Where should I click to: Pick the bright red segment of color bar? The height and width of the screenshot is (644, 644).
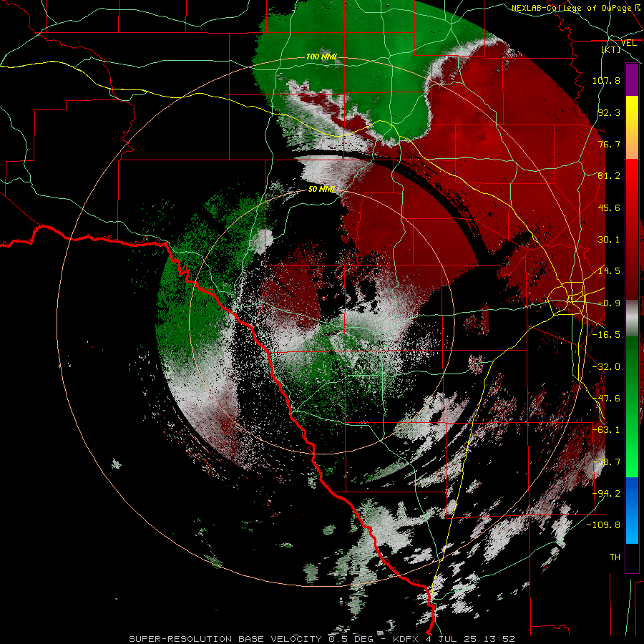coord(632,182)
